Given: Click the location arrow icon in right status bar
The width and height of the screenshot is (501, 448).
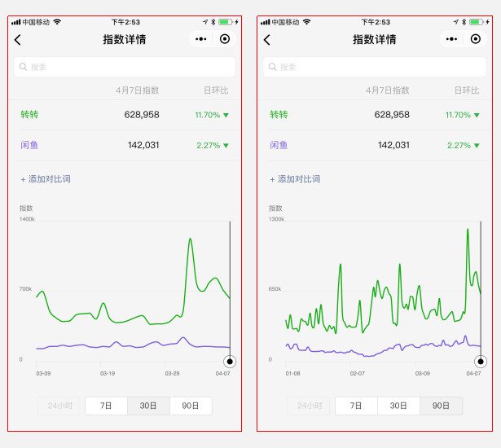Looking at the screenshot, I should (456, 22).
